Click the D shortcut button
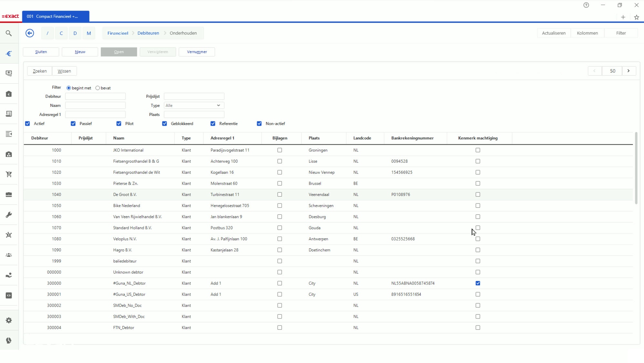This screenshot has width=644, height=363. pos(75,33)
